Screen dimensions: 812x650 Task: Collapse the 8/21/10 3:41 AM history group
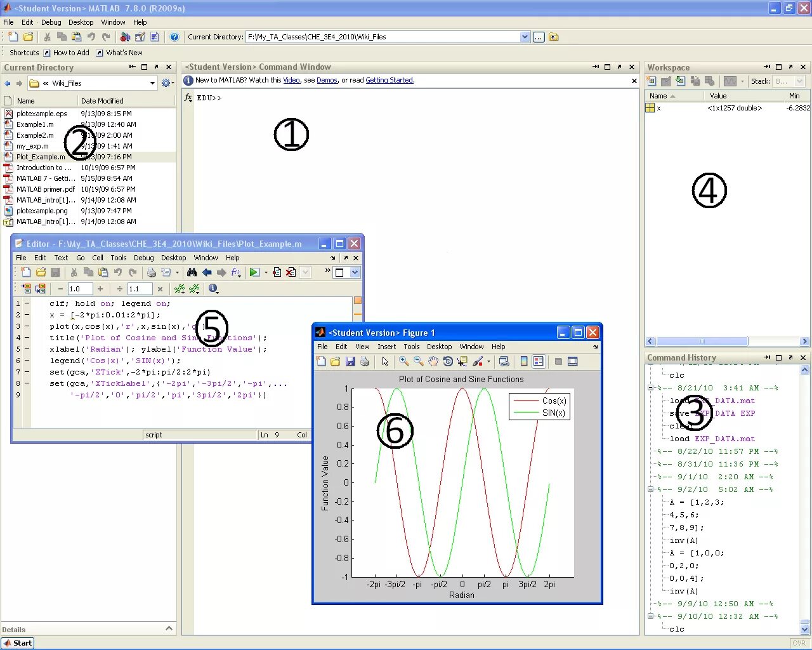click(650, 388)
